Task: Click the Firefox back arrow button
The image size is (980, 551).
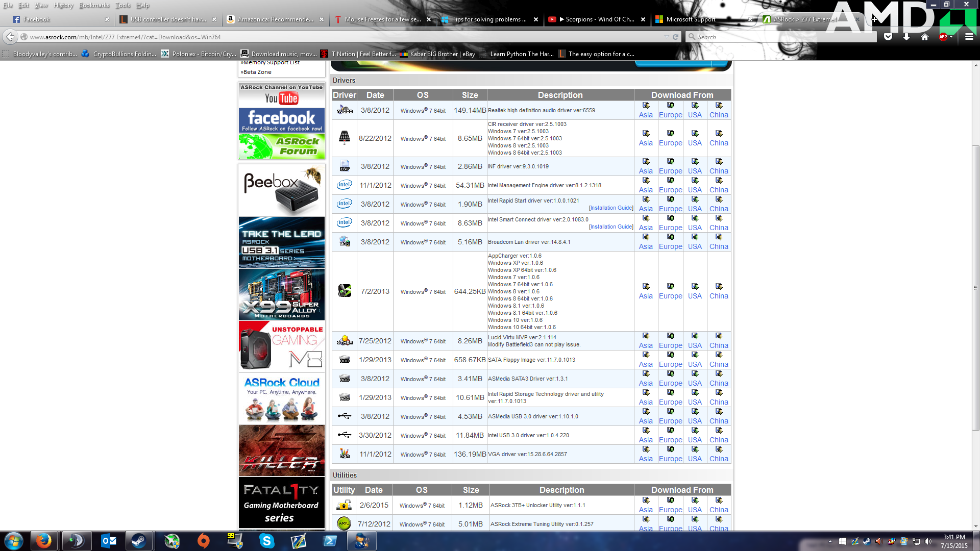Action: 10,37
